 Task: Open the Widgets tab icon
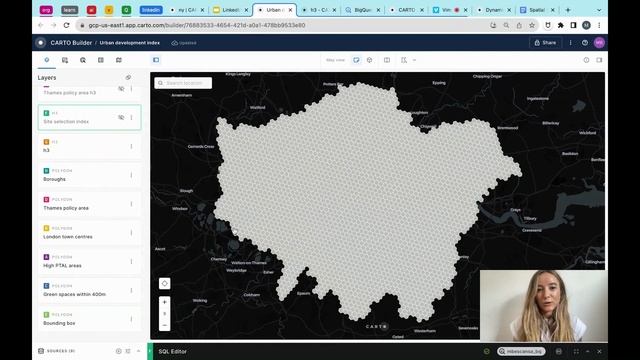pyautogui.click(x=65, y=60)
